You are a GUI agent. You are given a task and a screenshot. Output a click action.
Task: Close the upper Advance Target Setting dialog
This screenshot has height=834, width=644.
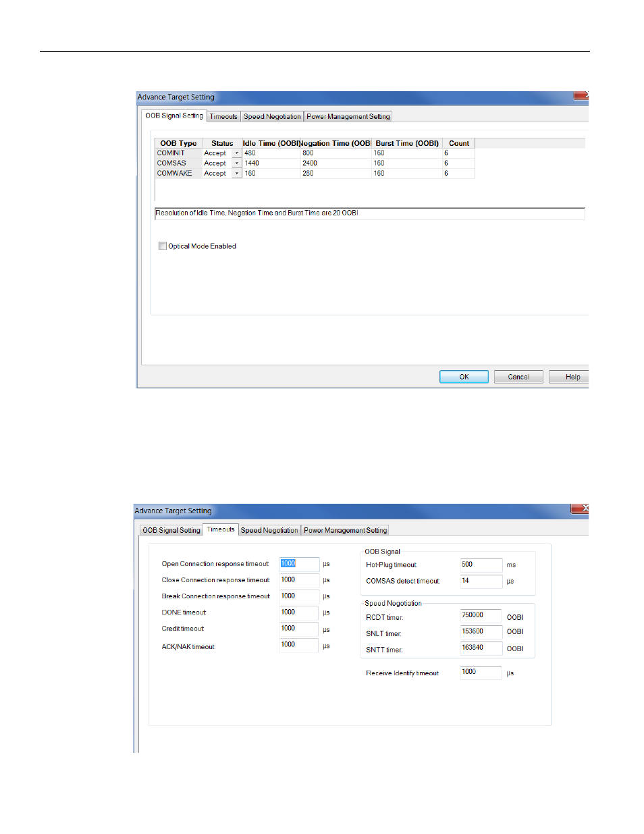(x=581, y=96)
